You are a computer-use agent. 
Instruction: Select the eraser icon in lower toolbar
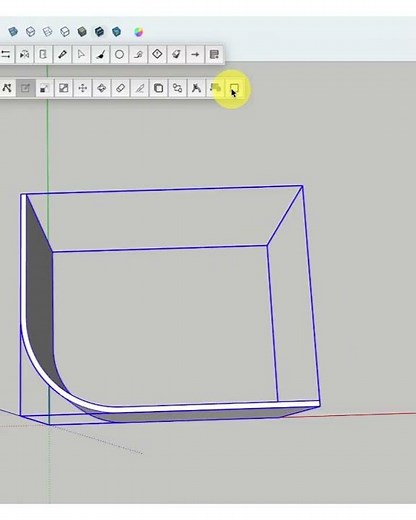[x=121, y=88]
